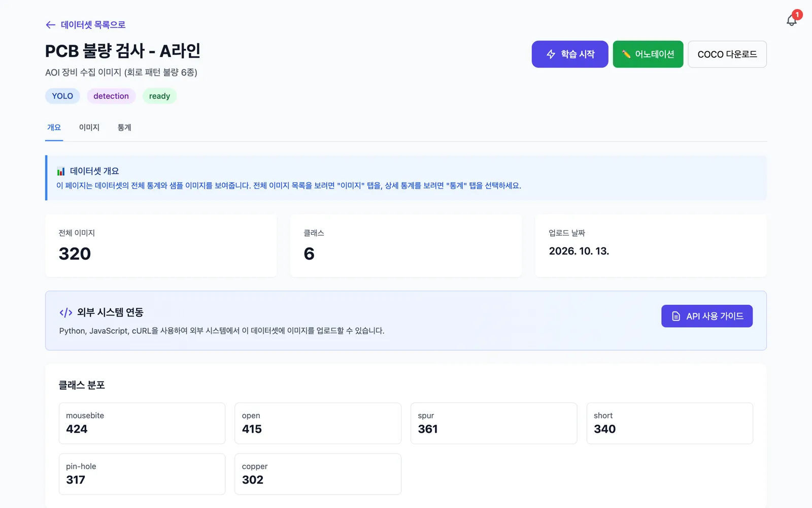This screenshot has height=508, width=812.
Task: Click the title PCB 불량 검사 - A라인
Action: point(123,51)
